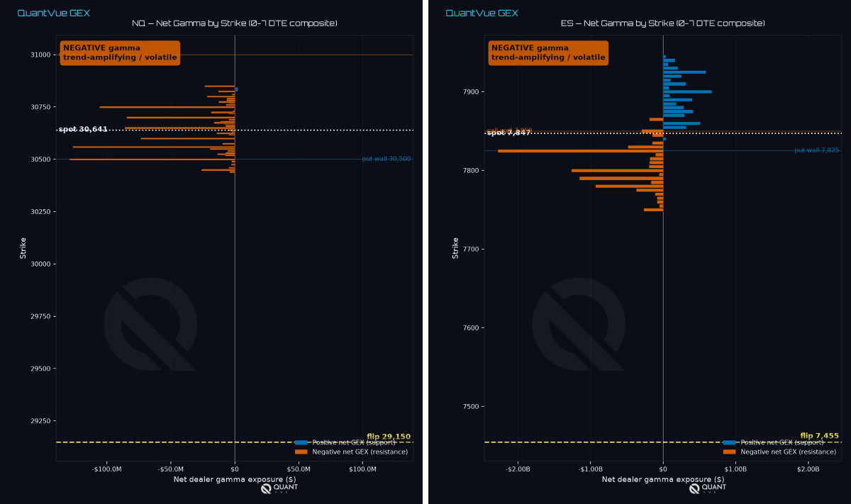This screenshot has width=851, height=504.
Task: Click the 30500 strike axis tick
Action: [41, 159]
